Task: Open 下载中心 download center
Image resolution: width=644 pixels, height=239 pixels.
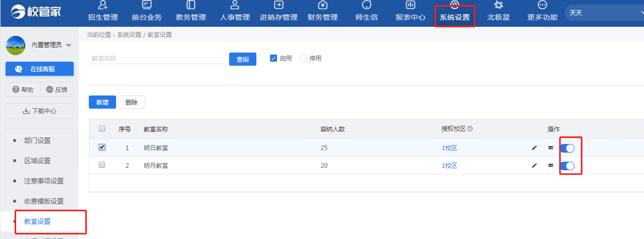Action: tap(39, 111)
